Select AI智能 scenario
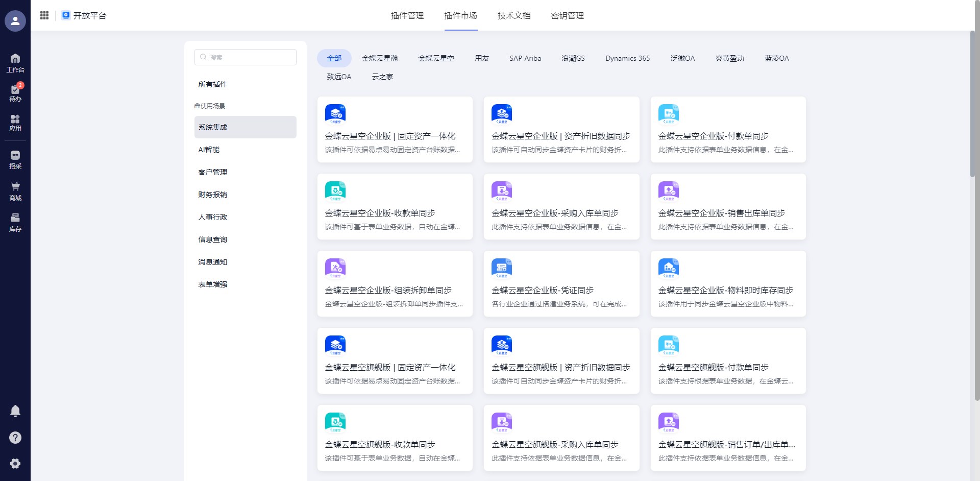 (246, 150)
